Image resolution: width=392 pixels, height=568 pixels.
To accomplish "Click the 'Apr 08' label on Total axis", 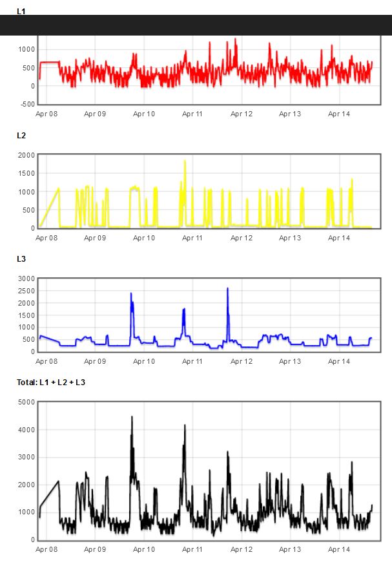I will 46,549.
